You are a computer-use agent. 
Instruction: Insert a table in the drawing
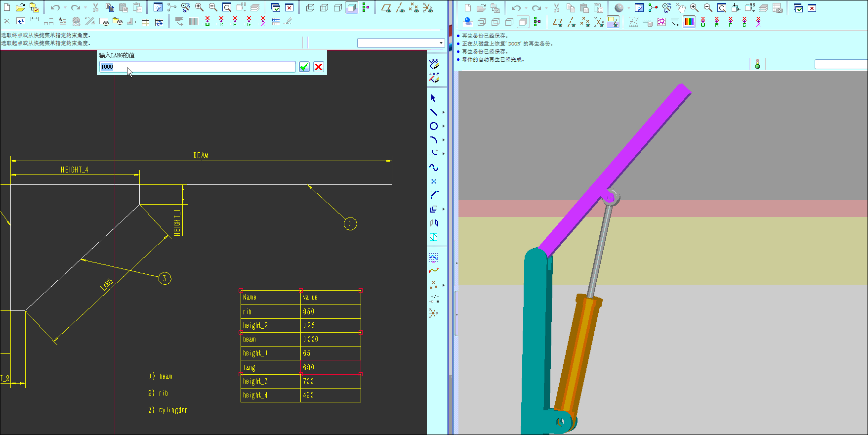point(145,21)
